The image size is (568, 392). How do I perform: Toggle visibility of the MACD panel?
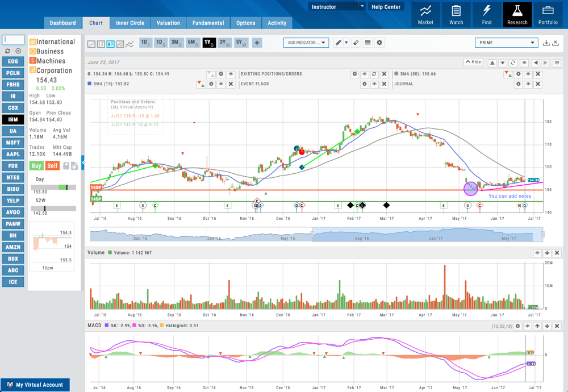tap(528, 326)
